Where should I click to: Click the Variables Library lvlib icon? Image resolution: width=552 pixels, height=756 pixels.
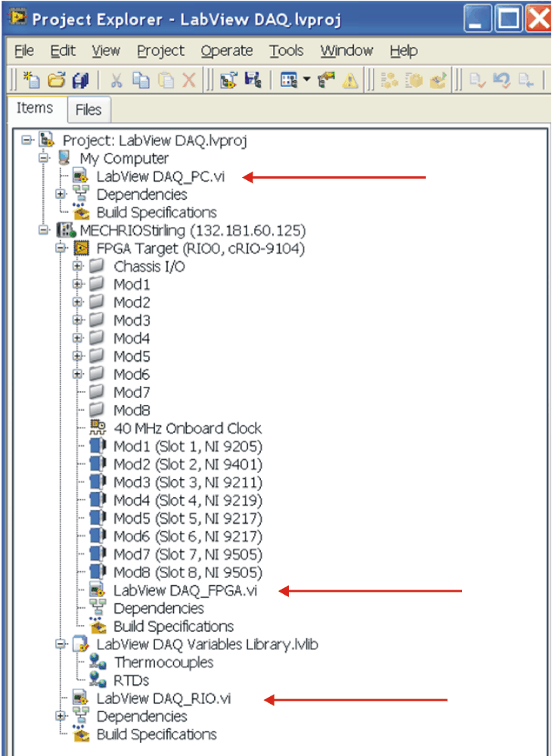[x=81, y=644]
